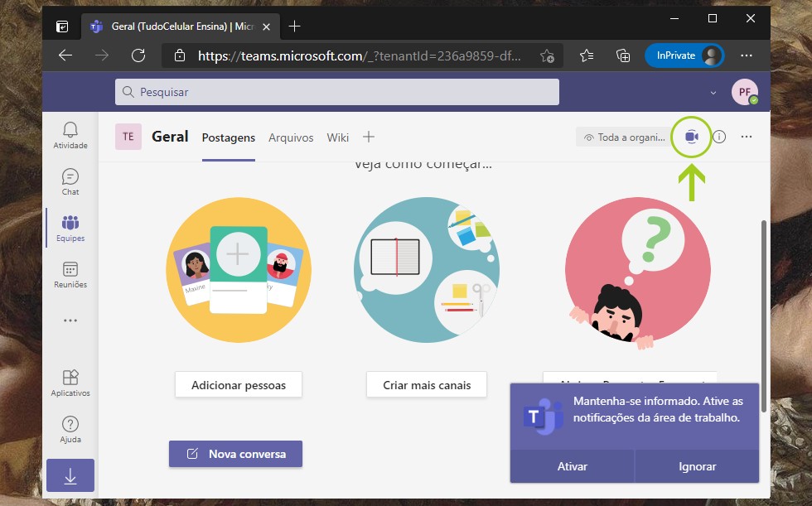Click in the Pesquisar search field
This screenshot has width=812, height=506.
[x=337, y=92]
